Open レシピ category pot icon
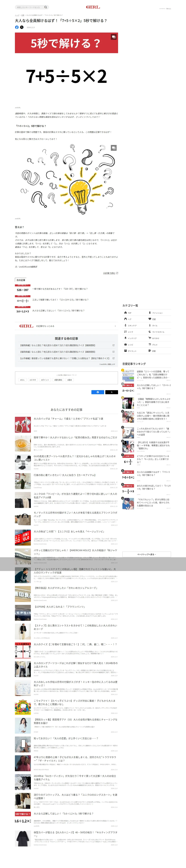Screen dimensions: 186x868 point(126,344)
